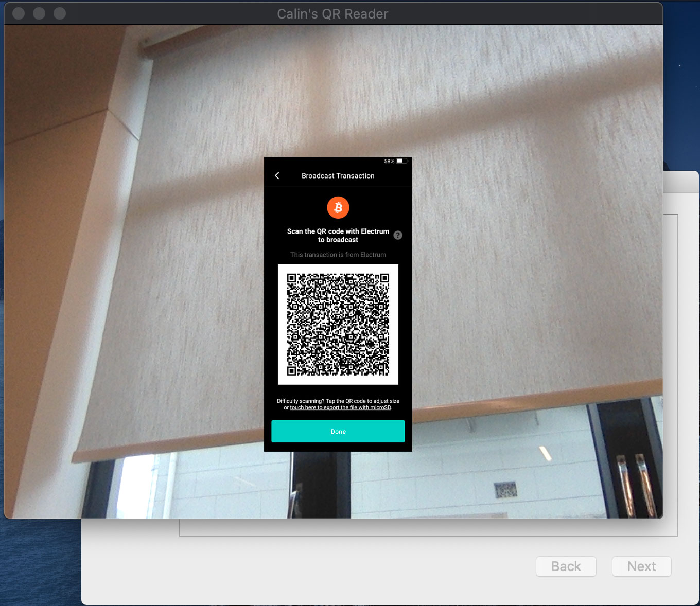The image size is (700, 606).
Task: Click the 58% battery percentage text
Action: tap(389, 161)
